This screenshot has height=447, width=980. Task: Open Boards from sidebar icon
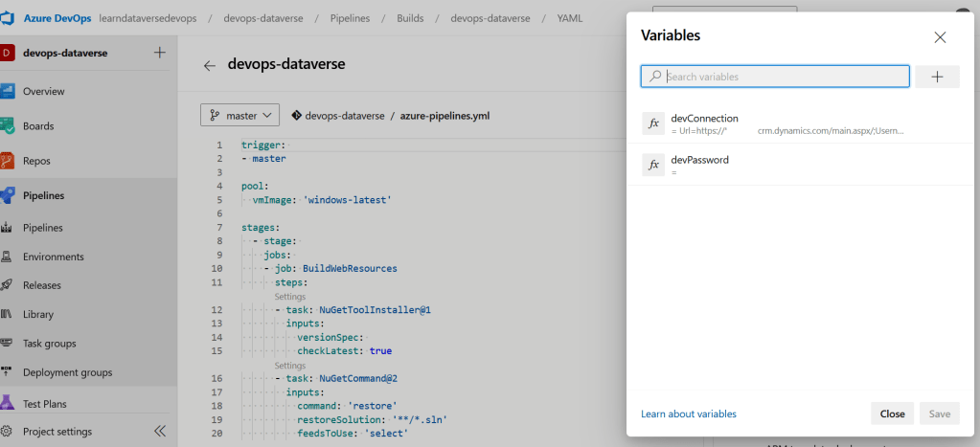(8, 126)
